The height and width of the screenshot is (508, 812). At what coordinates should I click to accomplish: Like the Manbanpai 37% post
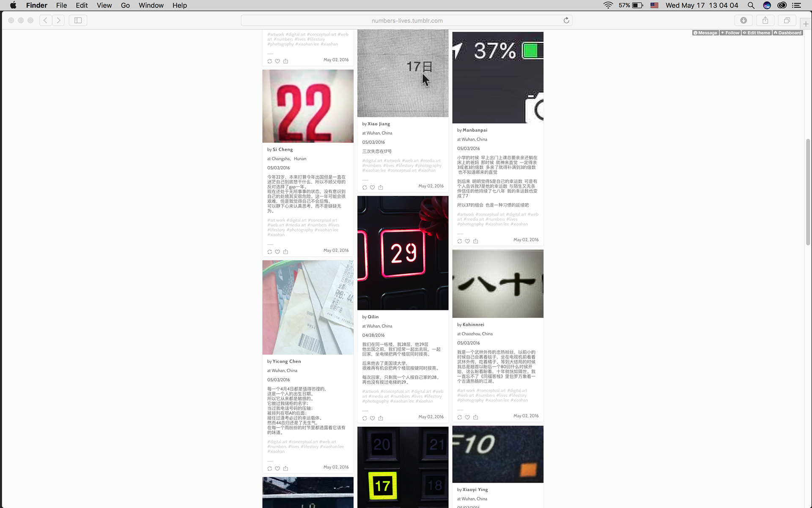[x=467, y=241]
